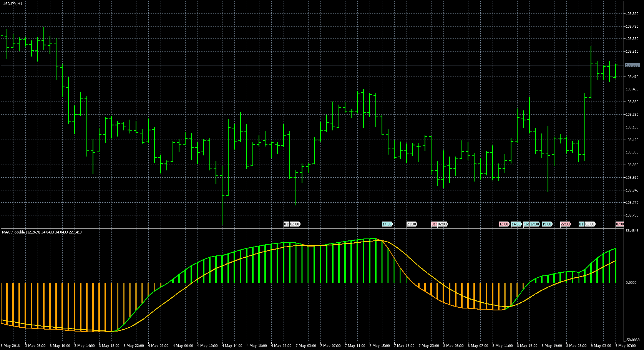Open the blue 14:55 event marker
The image size is (644, 350).
tap(516, 224)
